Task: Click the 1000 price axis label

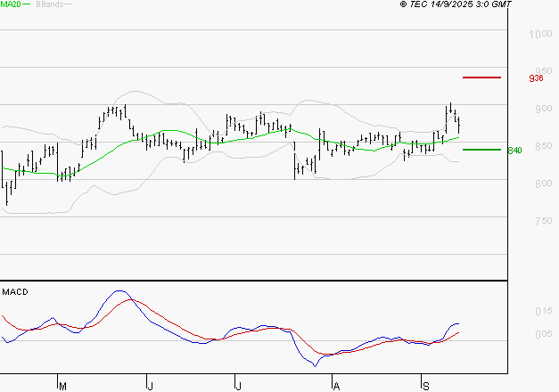Action: [540, 34]
